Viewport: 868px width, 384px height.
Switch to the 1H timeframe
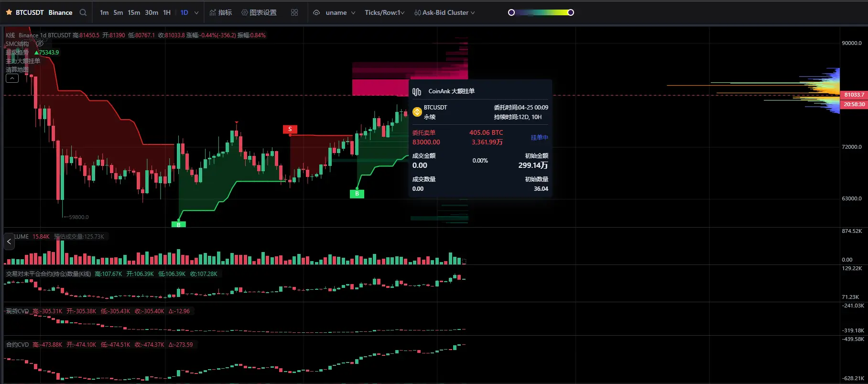coord(167,12)
